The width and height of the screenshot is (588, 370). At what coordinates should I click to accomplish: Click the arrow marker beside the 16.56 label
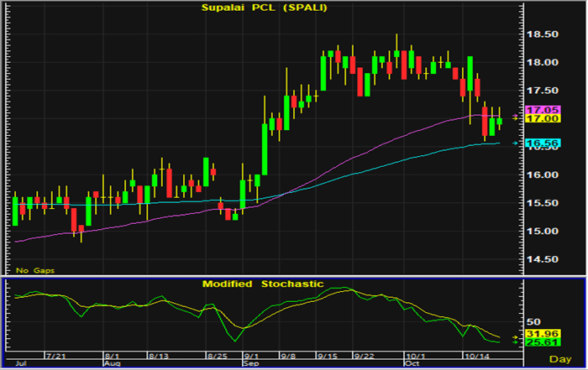pyautogui.click(x=516, y=143)
